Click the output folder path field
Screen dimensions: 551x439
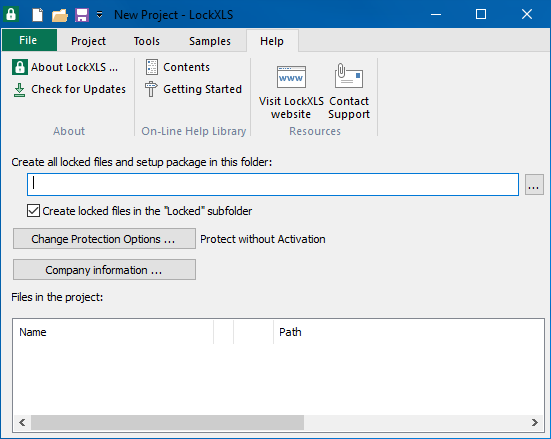click(x=273, y=184)
